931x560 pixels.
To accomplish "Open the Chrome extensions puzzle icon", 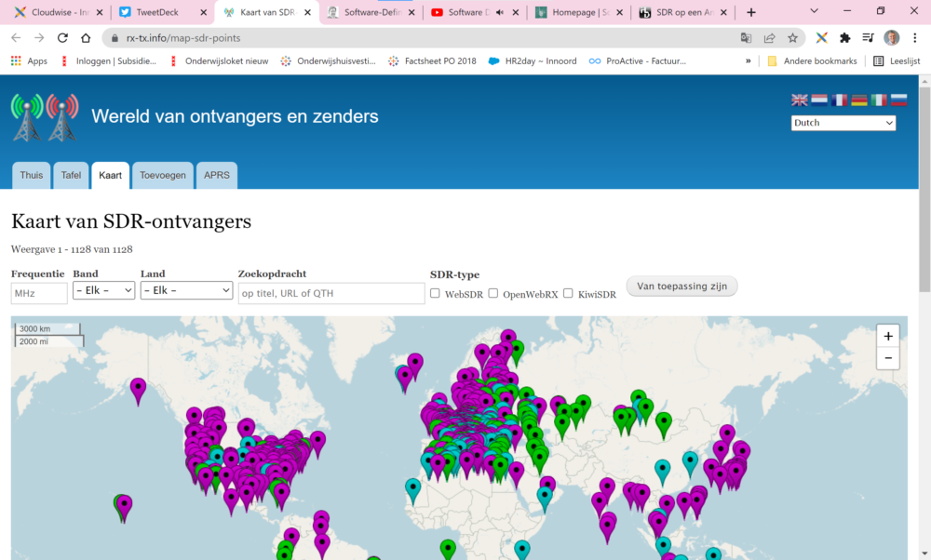I will (845, 38).
